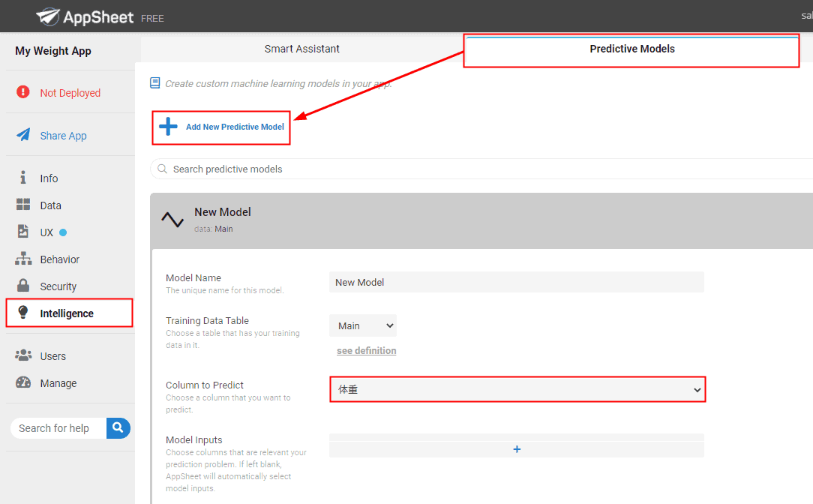Click the My Weight App title

point(53,51)
